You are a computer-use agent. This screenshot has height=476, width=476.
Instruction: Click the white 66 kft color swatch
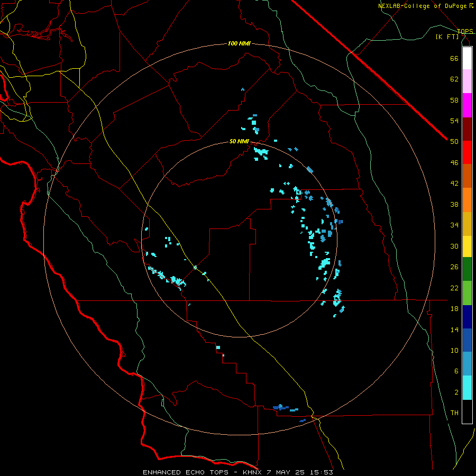pyautogui.click(x=467, y=58)
